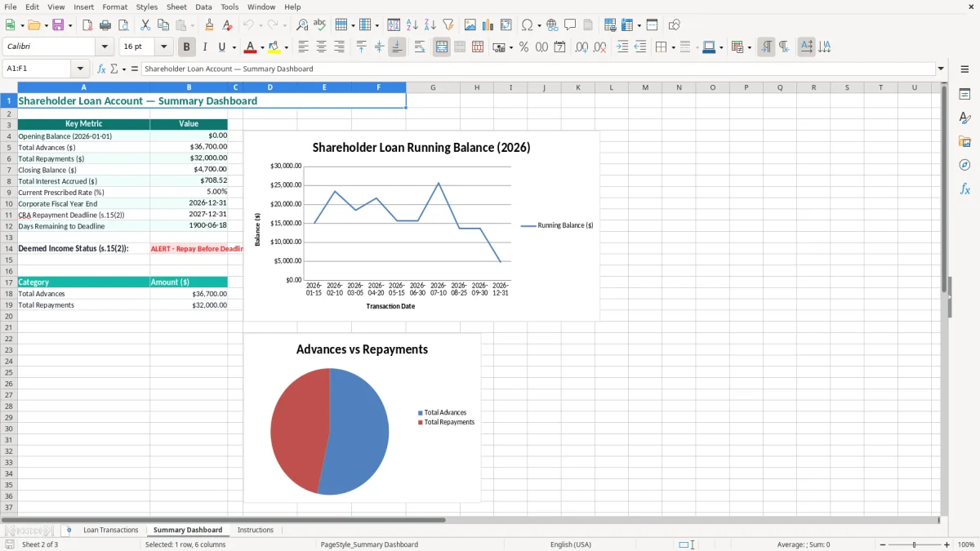Open the sidebar Navigator deck

(964, 165)
